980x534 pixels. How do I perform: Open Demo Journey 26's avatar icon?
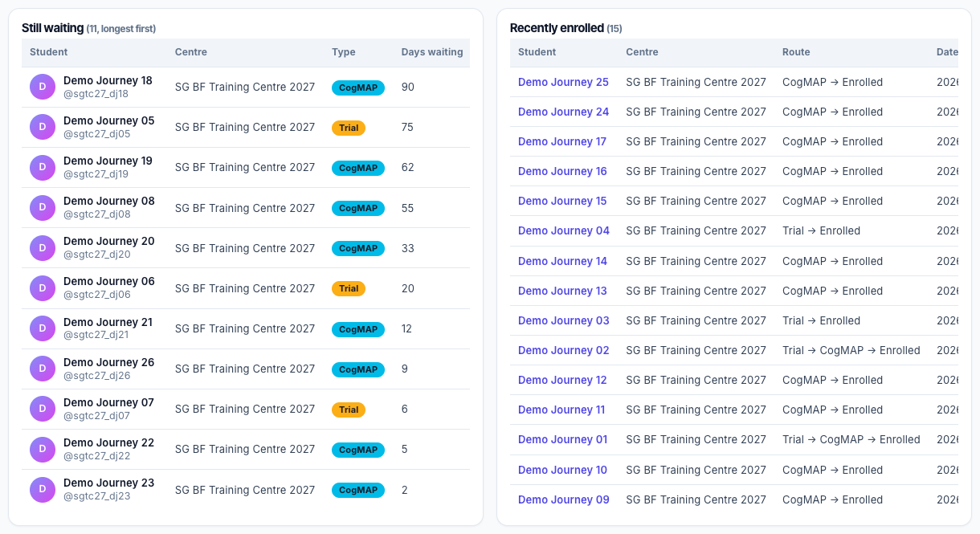[43, 369]
